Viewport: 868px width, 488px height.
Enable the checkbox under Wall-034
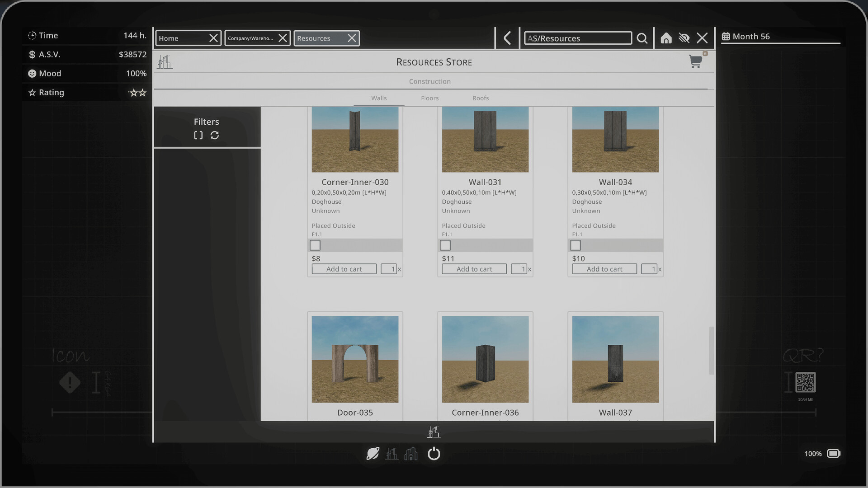pyautogui.click(x=576, y=245)
